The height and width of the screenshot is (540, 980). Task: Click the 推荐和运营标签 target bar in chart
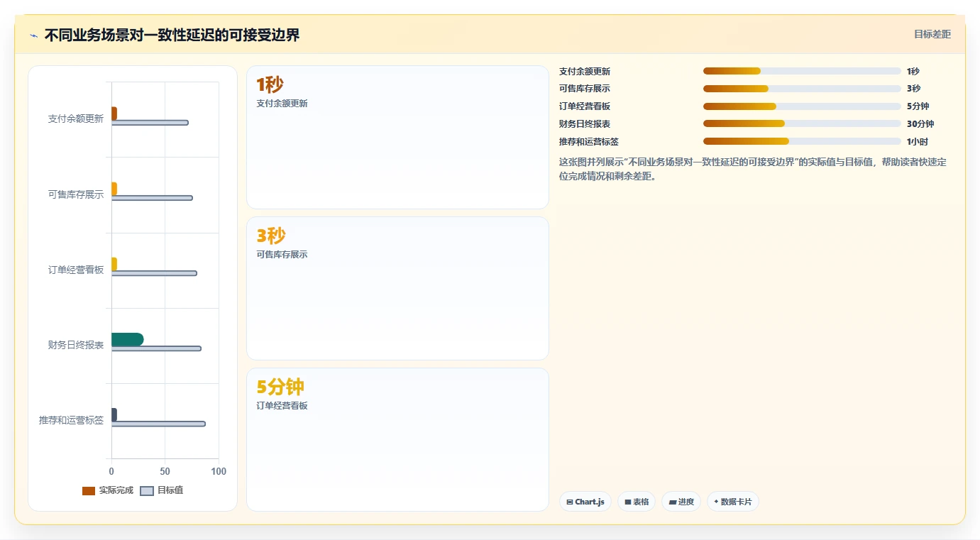pyautogui.click(x=158, y=424)
